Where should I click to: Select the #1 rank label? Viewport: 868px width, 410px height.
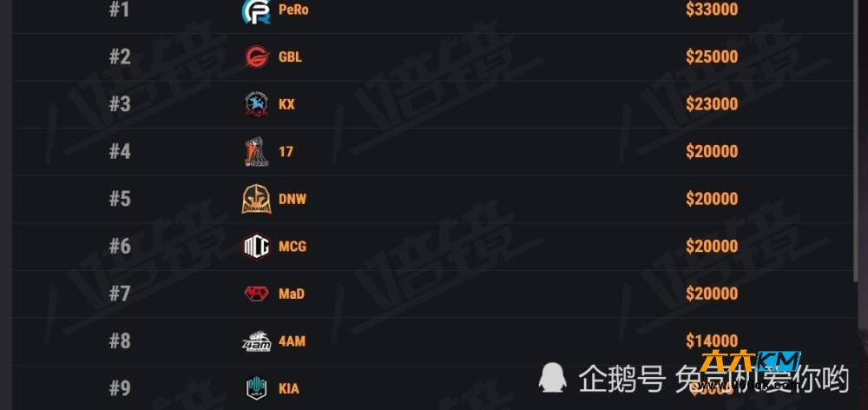[x=120, y=10]
